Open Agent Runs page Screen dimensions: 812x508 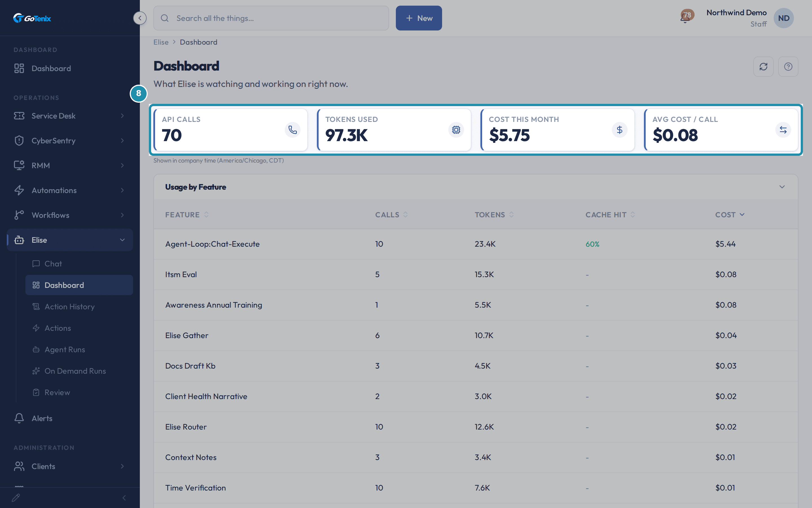[79, 349]
